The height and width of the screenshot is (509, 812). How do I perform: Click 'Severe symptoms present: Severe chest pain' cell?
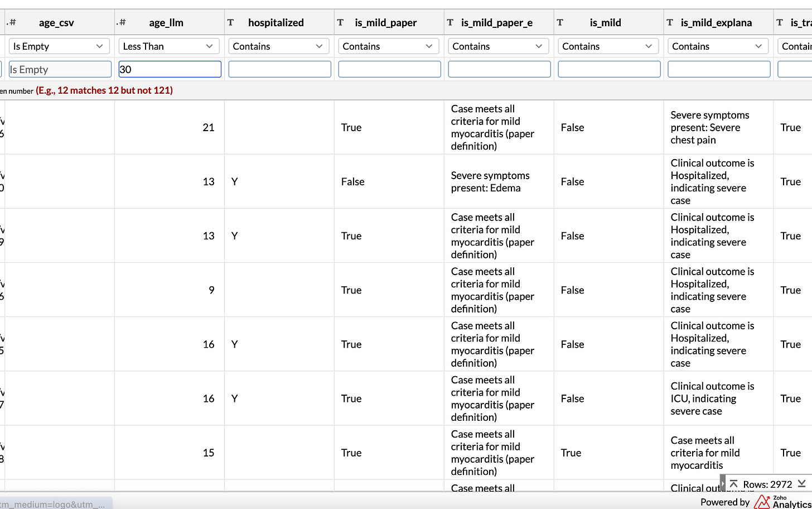click(x=718, y=127)
